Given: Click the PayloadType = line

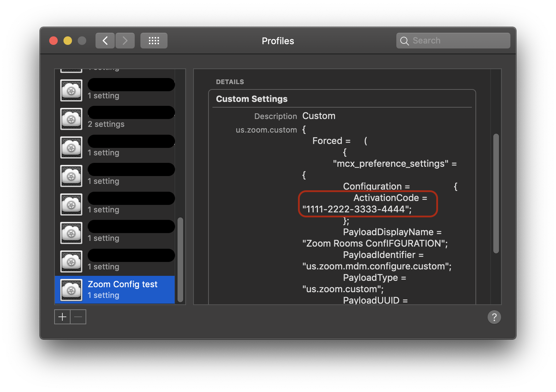Looking at the screenshot, I should (x=375, y=278).
